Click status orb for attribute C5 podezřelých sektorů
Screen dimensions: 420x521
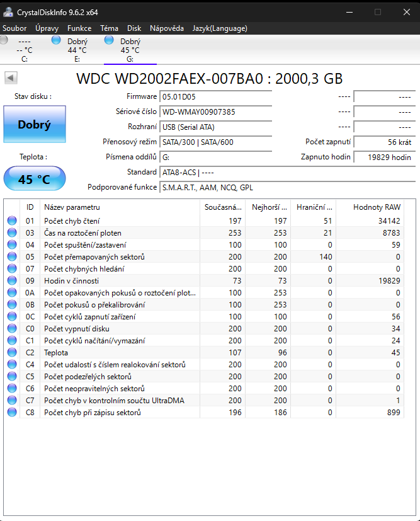coord(12,376)
